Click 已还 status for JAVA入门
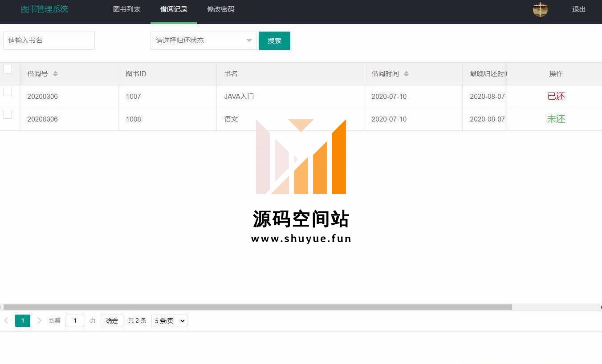This screenshot has height=364, width=602. [x=556, y=97]
